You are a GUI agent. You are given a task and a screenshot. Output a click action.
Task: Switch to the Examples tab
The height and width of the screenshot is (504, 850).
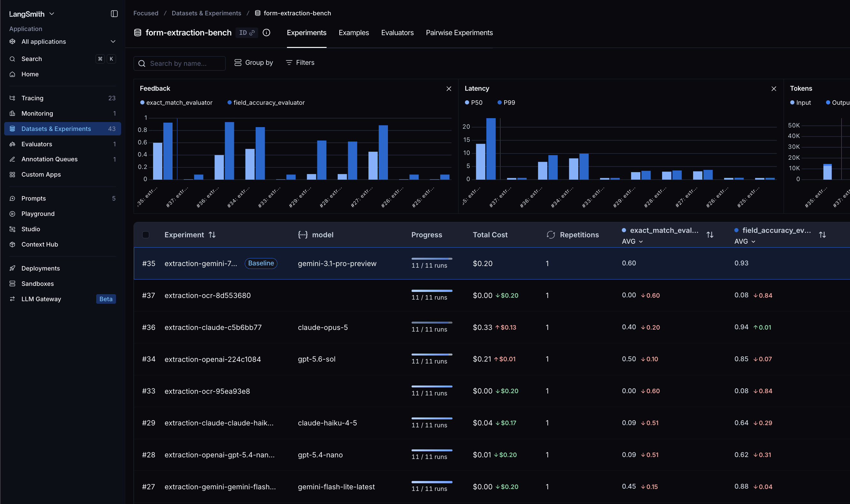point(354,33)
